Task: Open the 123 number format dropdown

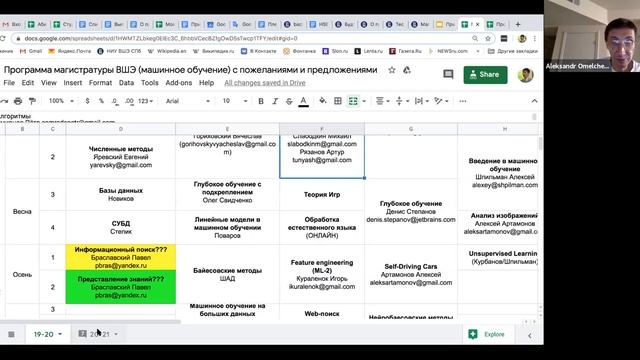Action: [145, 101]
